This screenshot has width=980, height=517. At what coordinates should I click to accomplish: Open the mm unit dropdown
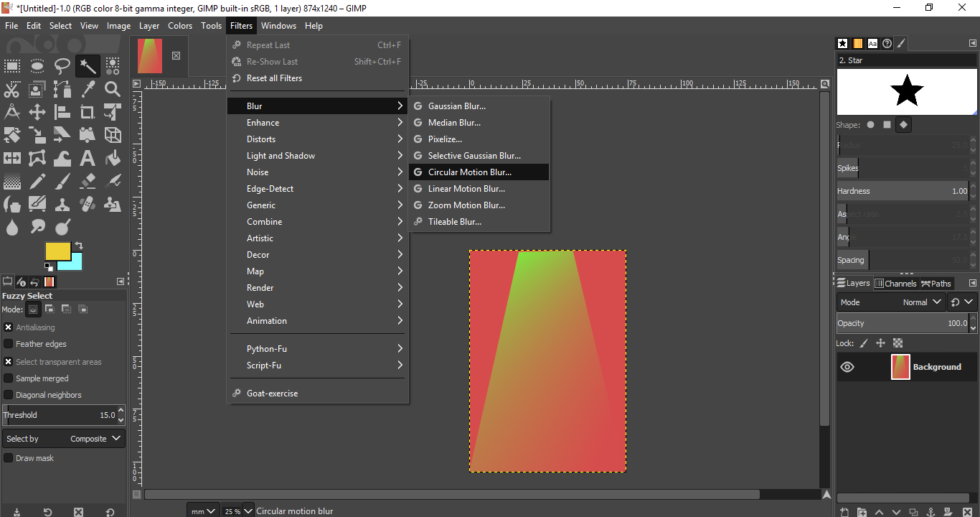[203, 511]
